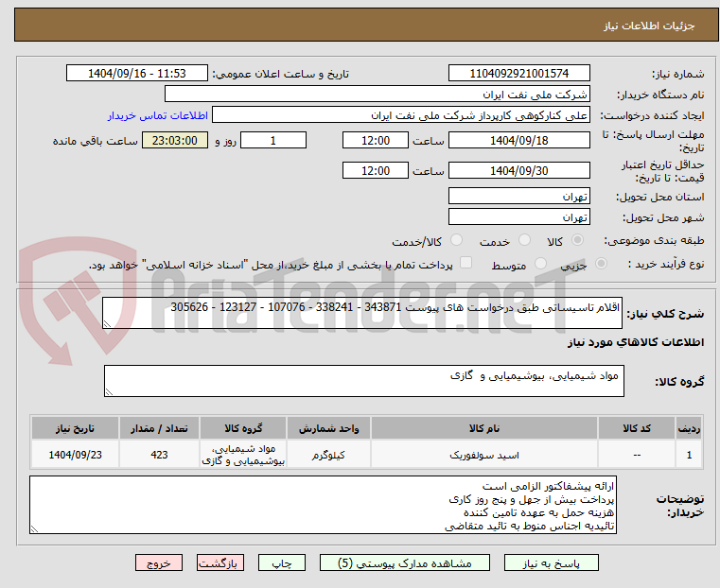Click the buyer name field شرکت ملی نفت ایران

coord(377,95)
